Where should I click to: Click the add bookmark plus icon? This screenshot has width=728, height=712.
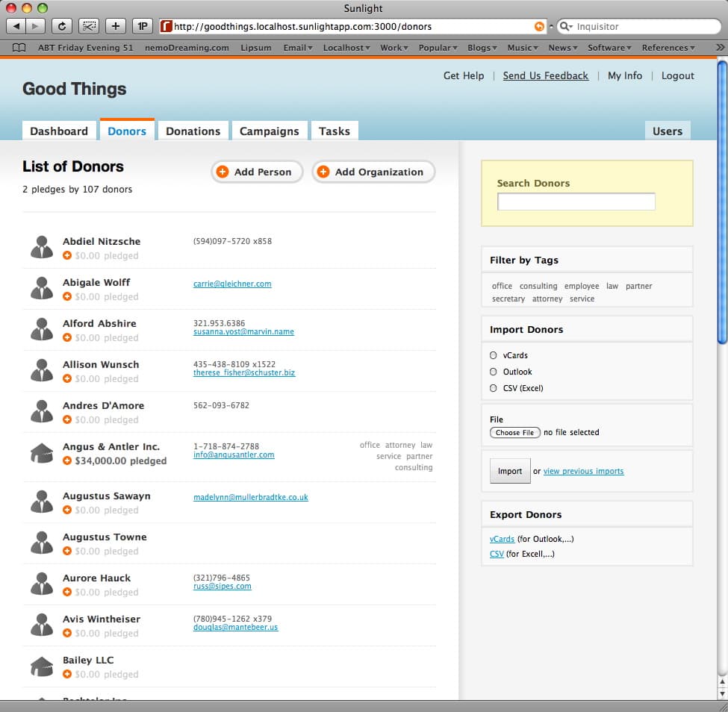pos(115,26)
